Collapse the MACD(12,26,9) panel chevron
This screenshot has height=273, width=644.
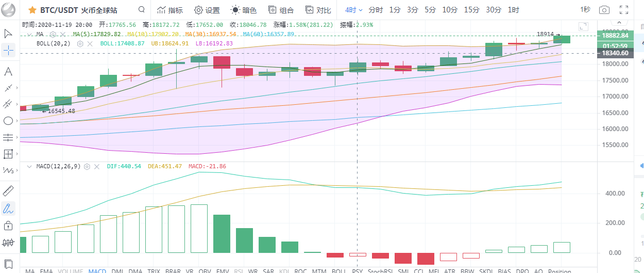tap(29, 167)
